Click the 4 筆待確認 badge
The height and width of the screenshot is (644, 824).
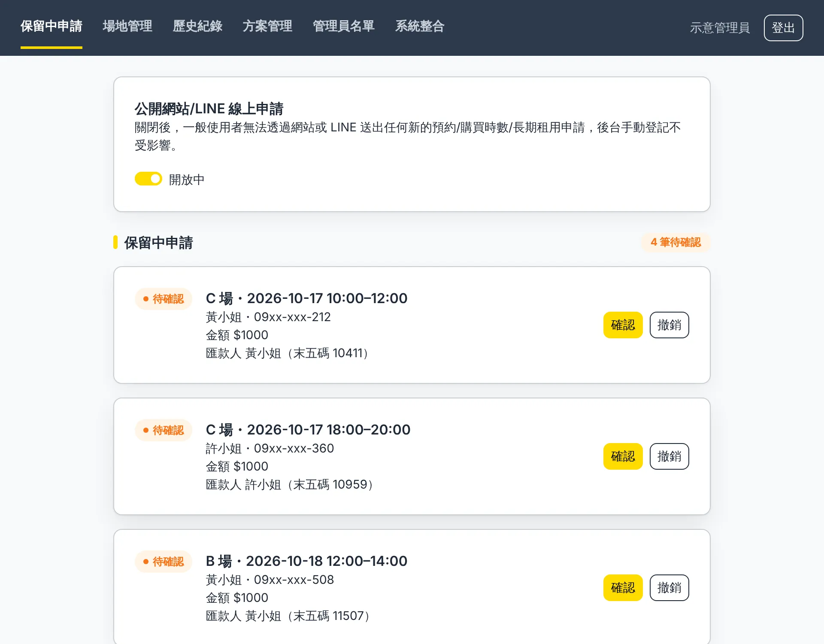coord(676,243)
